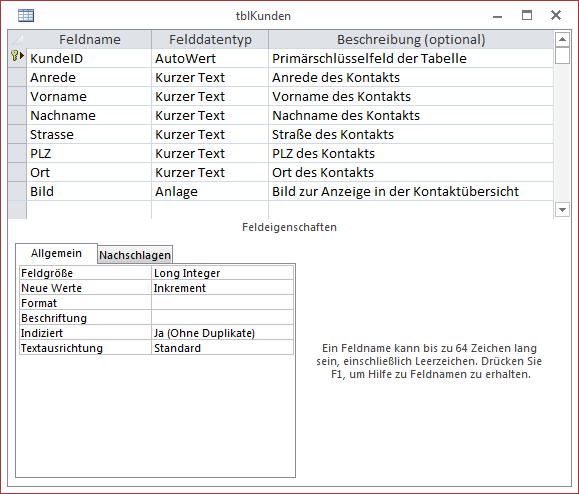This screenshot has width=579, height=494.
Task: Click the Feldgröße property label
Action: 85,273
